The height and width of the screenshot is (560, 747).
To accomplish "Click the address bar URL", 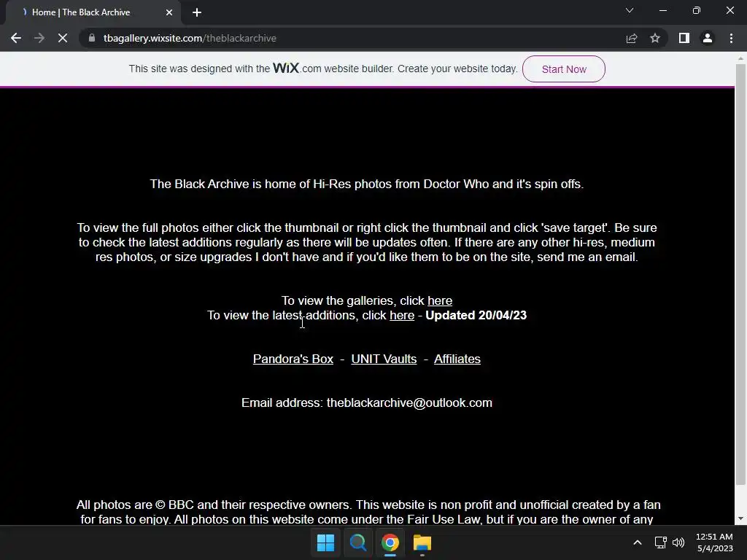I will click(x=190, y=38).
